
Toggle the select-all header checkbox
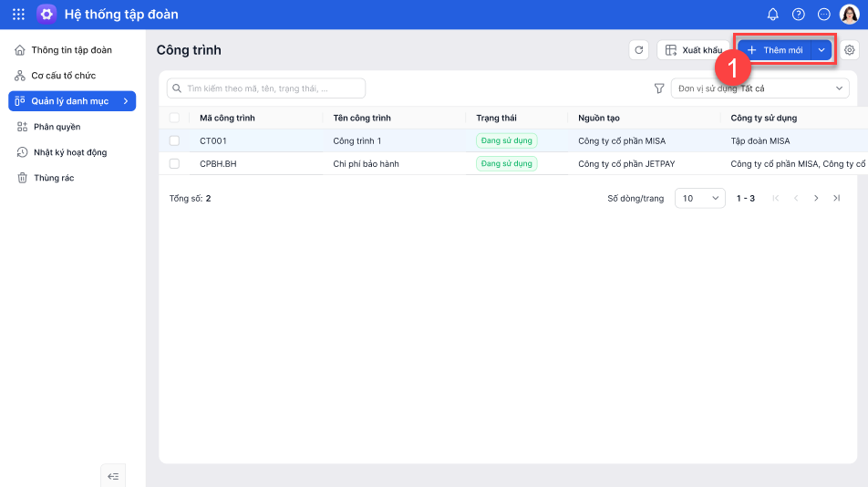point(174,118)
